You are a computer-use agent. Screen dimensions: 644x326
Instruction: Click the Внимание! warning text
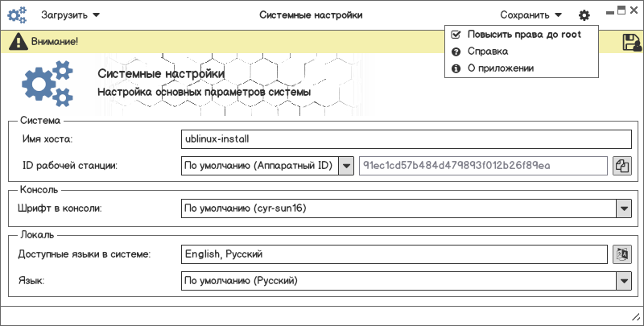(x=55, y=42)
